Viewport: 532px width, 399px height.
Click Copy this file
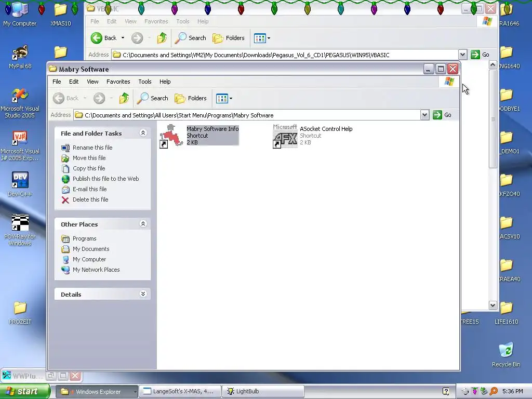89,168
